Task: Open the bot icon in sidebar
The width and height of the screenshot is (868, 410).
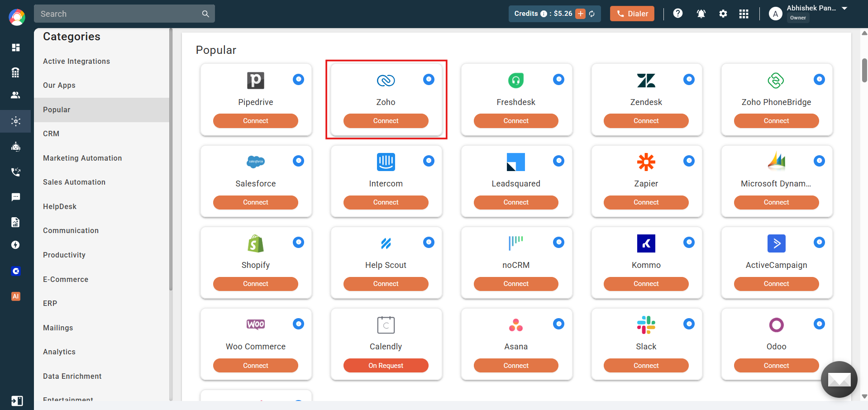Action: coord(16,147)
